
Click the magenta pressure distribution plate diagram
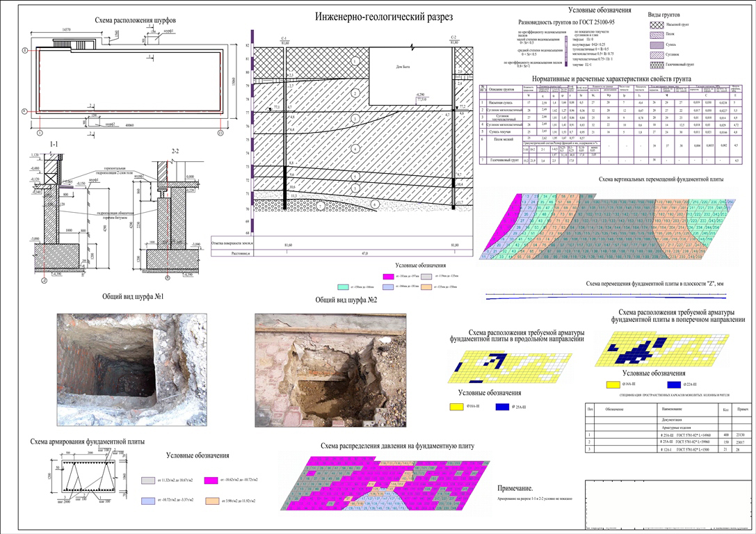(x=386, y=485)
